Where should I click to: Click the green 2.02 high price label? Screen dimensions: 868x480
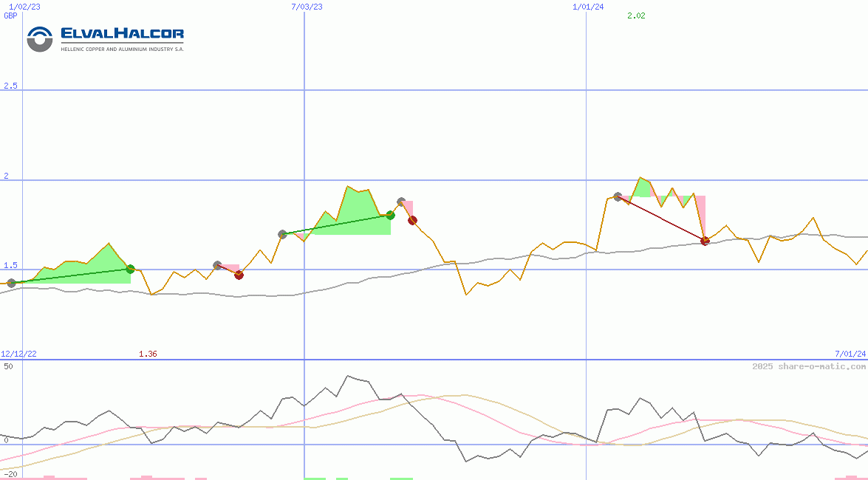[636, 16]
